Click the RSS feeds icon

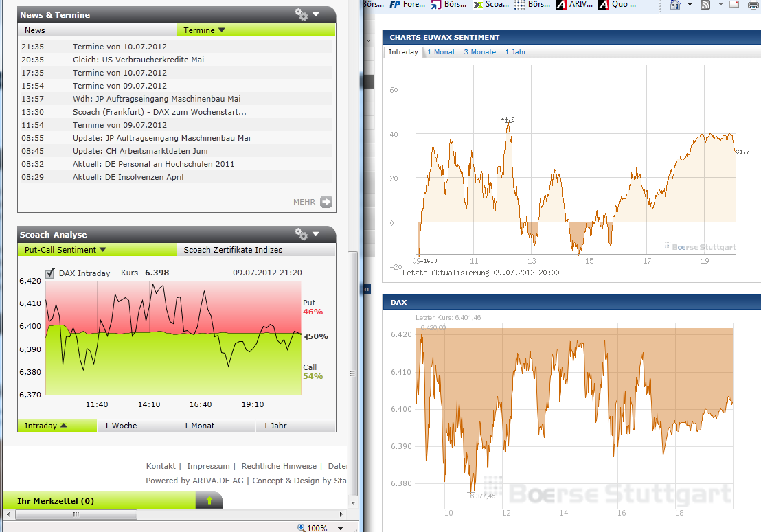coord(705,5)
